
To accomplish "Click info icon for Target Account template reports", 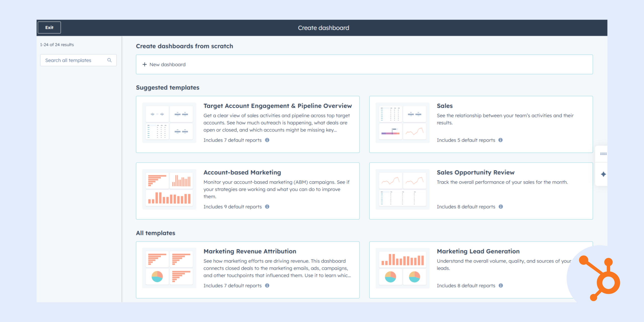I will 267,140.
